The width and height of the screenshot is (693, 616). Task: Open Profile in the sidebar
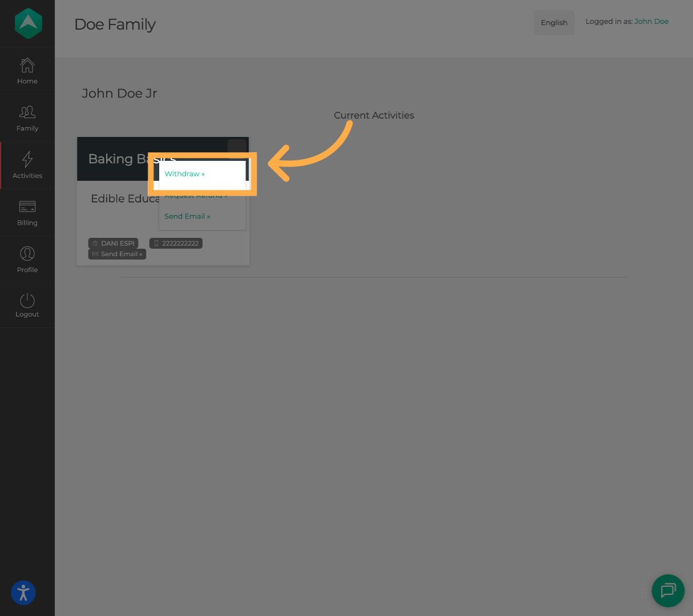point(27,260)
